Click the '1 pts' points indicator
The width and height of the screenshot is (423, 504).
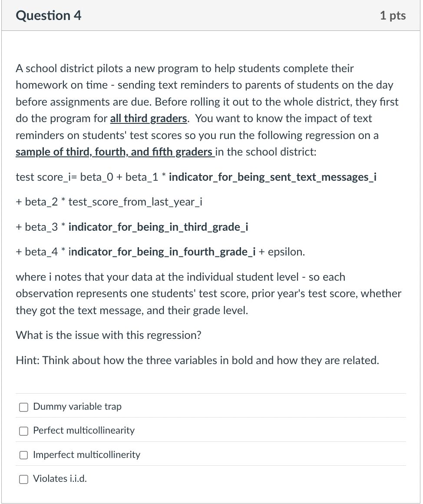pyautogui.click(x=393, y=15)
